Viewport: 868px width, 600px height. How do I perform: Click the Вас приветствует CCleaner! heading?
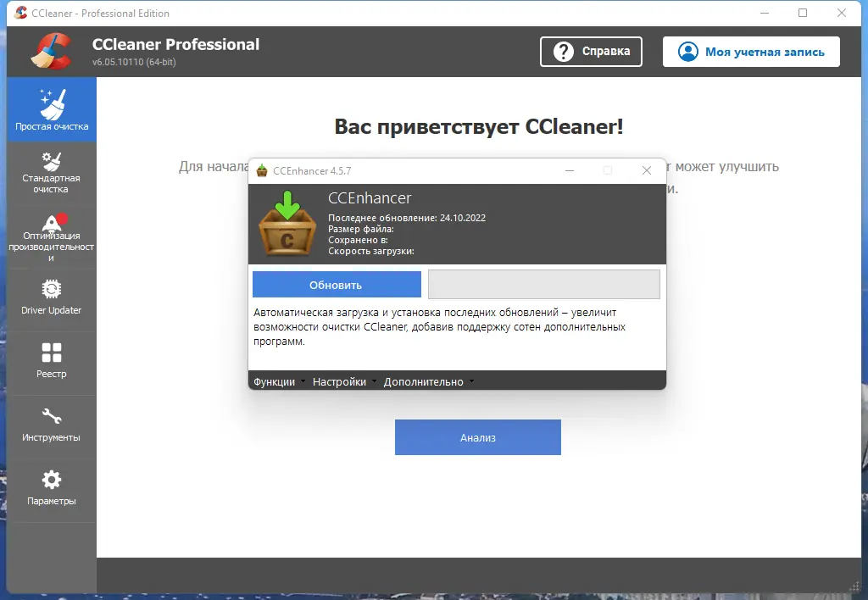coord(479,127)
